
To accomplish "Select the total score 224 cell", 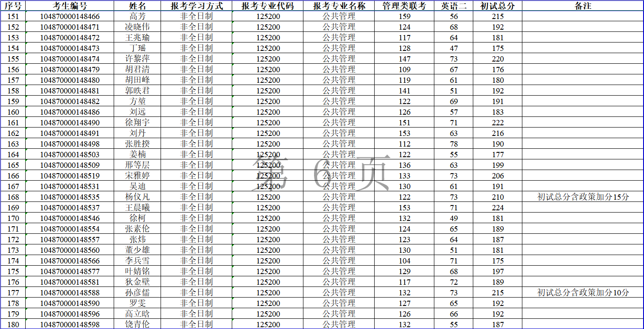I will click(x=498, y=208).
